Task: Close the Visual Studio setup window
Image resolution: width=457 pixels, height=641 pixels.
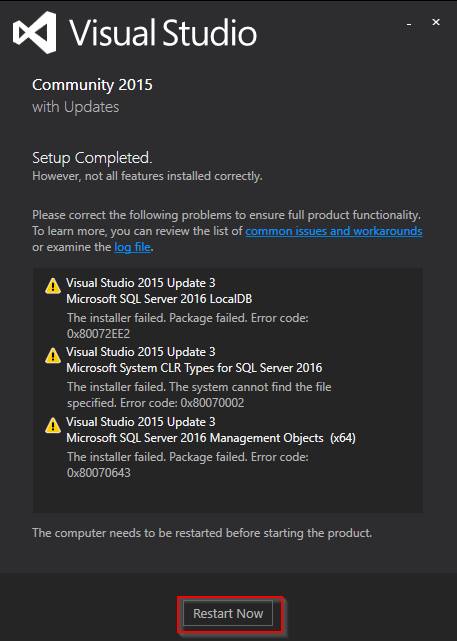Action: tap(436, 22)
